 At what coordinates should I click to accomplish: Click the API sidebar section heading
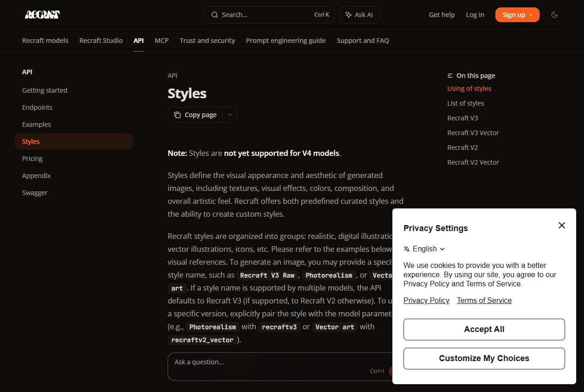tap(27, 72)
